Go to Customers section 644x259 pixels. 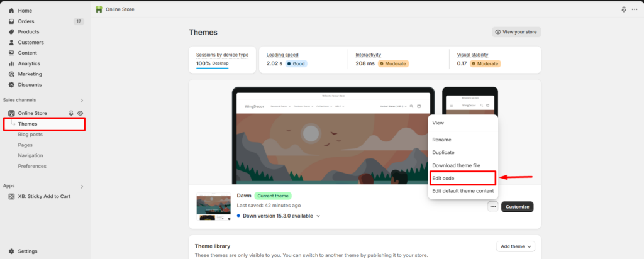pos(30,43)
